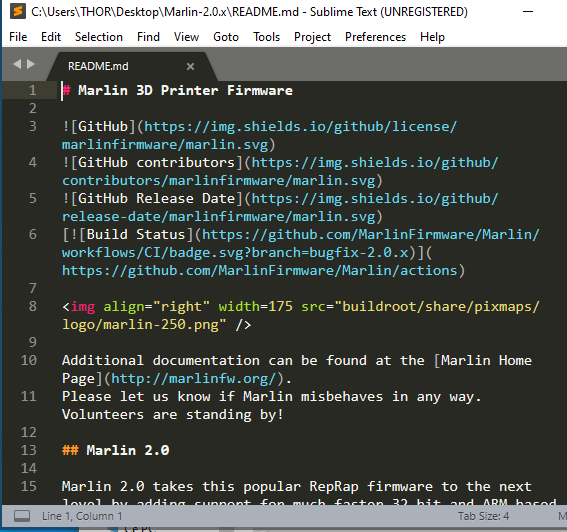Open the Goto menu
The height and width of the screenshot is (532, 567).
pyautogui.click(x=226, y=37)
